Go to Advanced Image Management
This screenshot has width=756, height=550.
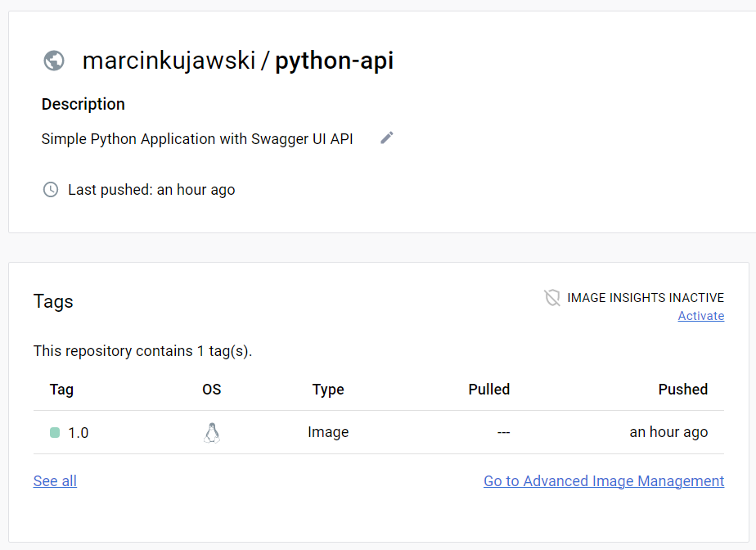point(603,481)
